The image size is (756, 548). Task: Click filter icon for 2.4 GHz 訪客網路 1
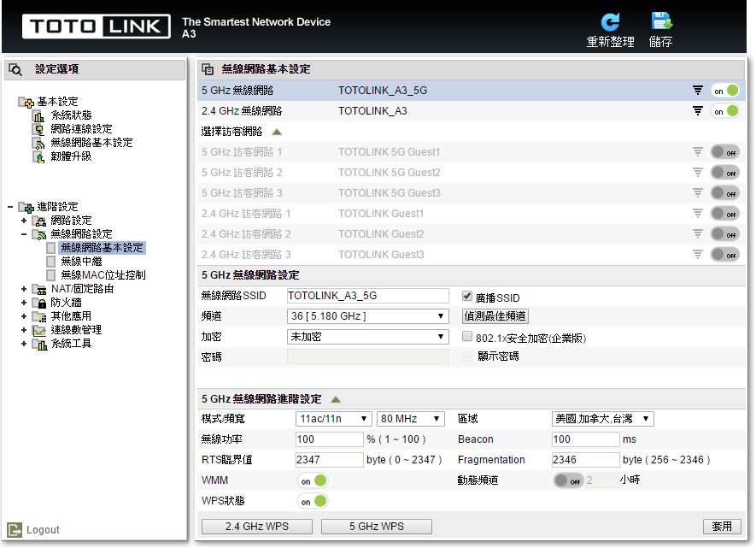pyautogui.click(x=698, y=213)
